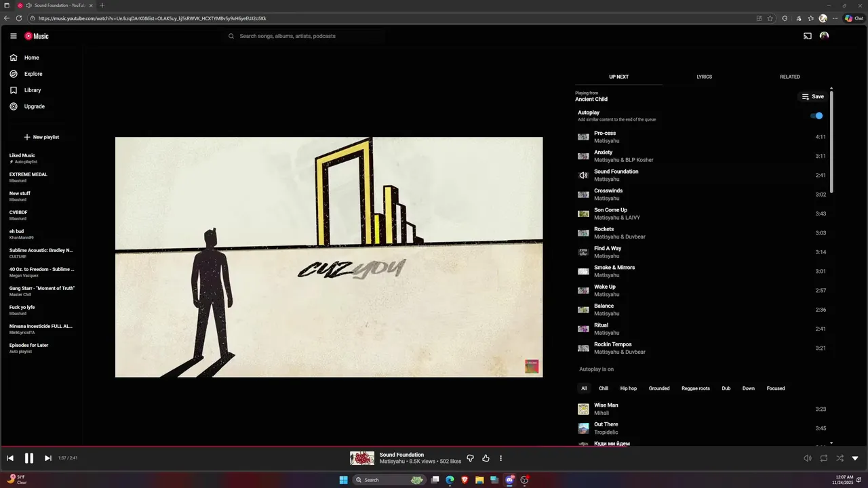The height and width of the screenshot is (488, 868).
Task: Select the All filter chip
Action: click(584, 388)
